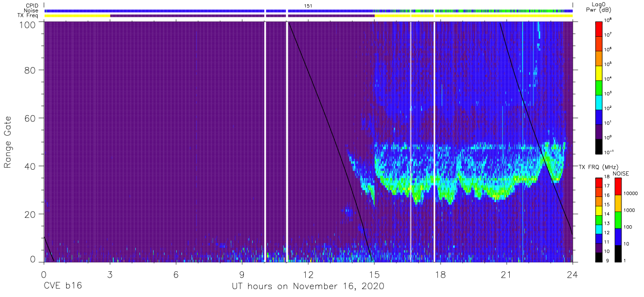Click the '60' tick on Range Gate axis
The image size is (644, 297).
[30, 118]
